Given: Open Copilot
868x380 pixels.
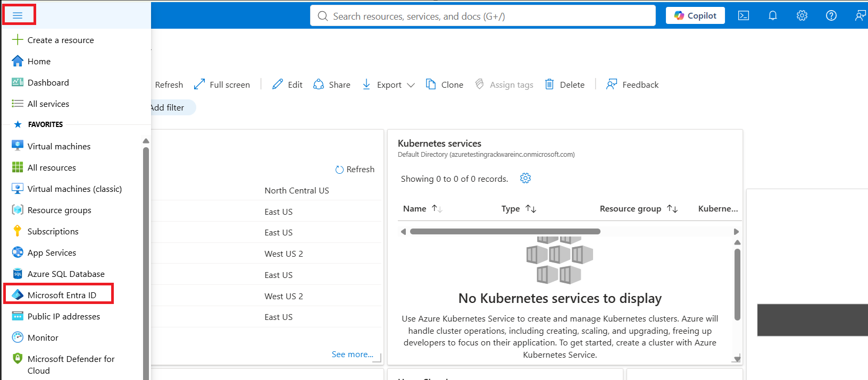Looking at the screenshot, I should click(x=695, y=15).
